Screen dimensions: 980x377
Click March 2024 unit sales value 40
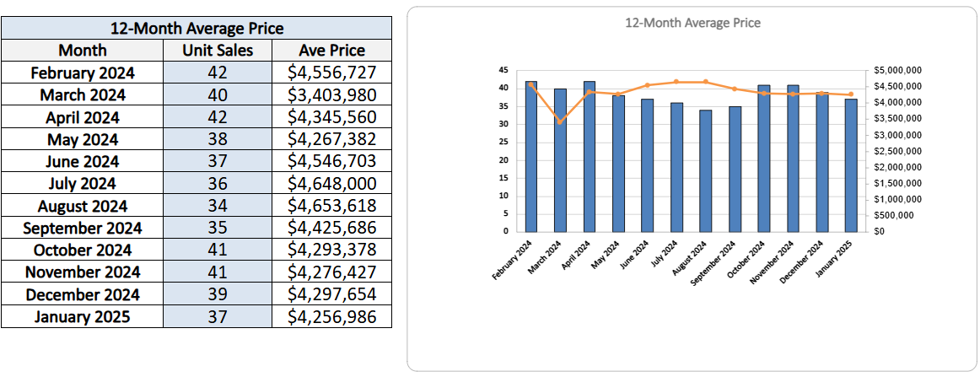218,95
